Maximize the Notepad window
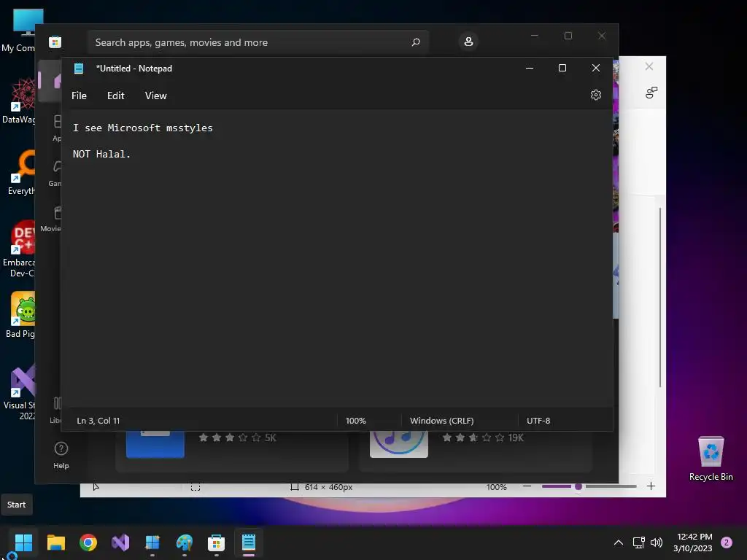Viewport: 747px width, 560px height. coord(562,68)
